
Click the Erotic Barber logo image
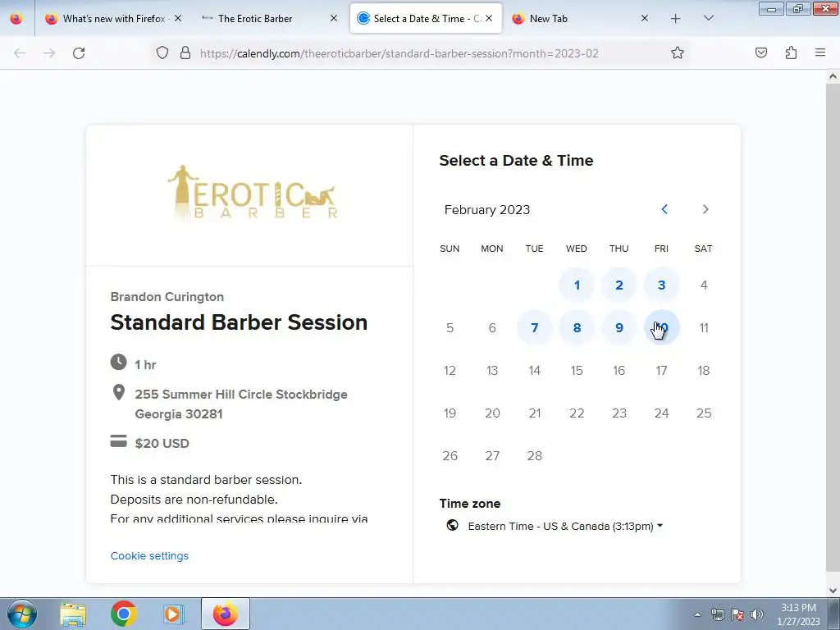tap(253, 194)
